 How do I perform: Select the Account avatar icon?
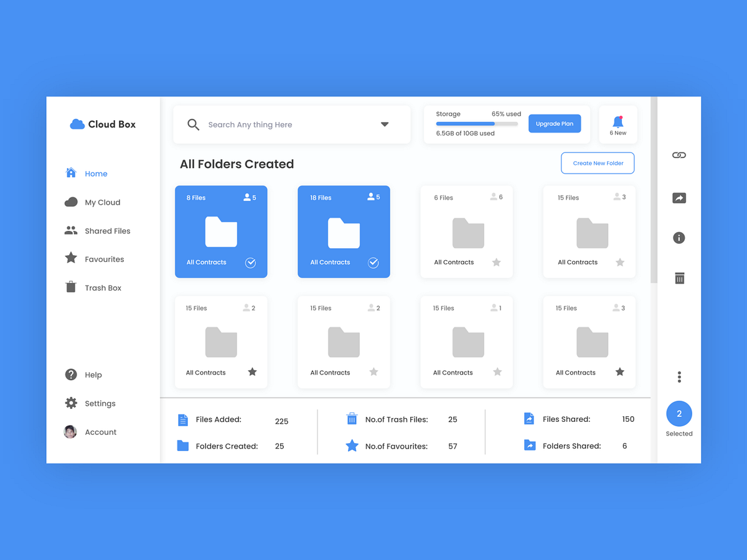point(70,431)
